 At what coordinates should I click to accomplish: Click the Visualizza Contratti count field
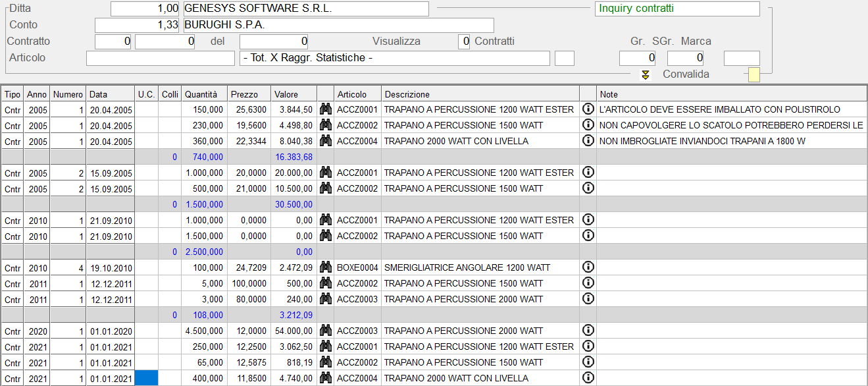point(464,41)
